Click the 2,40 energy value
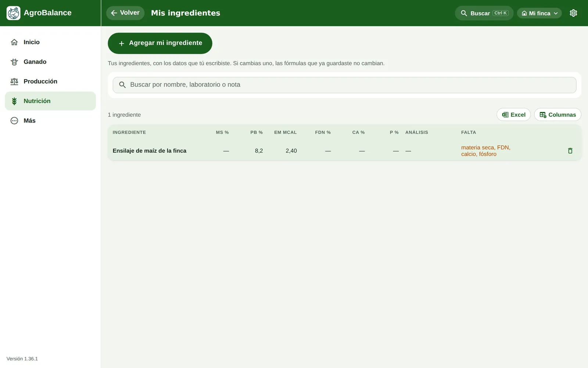This screenshot has height=368, width=588. point(291,151)
